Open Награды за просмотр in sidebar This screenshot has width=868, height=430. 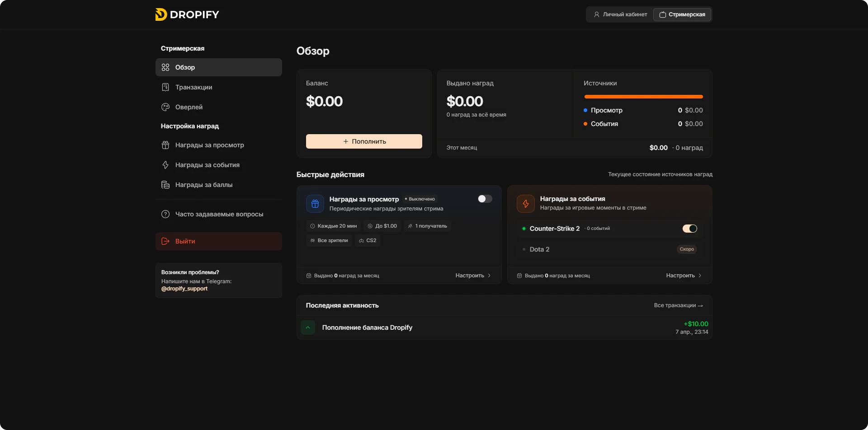tap(219, 145)
